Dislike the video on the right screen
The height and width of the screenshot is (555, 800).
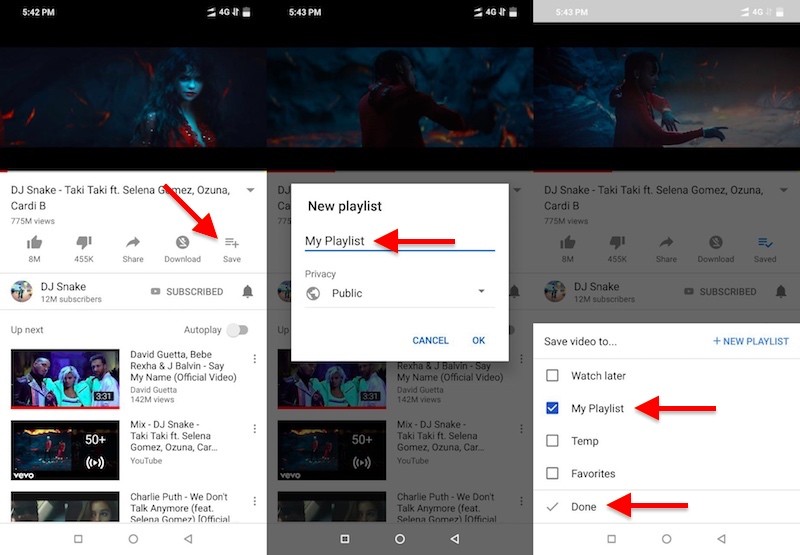[x=617, y=242]
